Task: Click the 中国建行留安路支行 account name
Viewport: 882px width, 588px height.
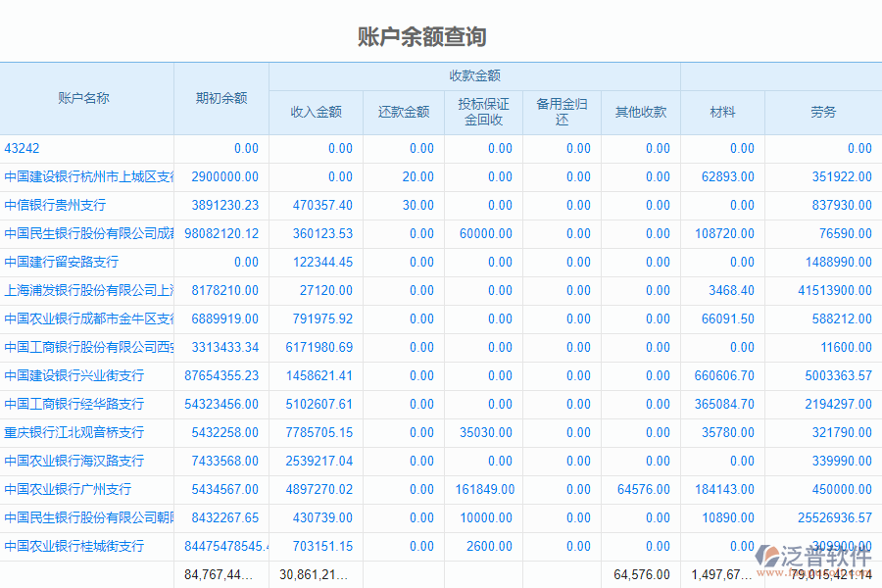Action: tap(61, 262)
